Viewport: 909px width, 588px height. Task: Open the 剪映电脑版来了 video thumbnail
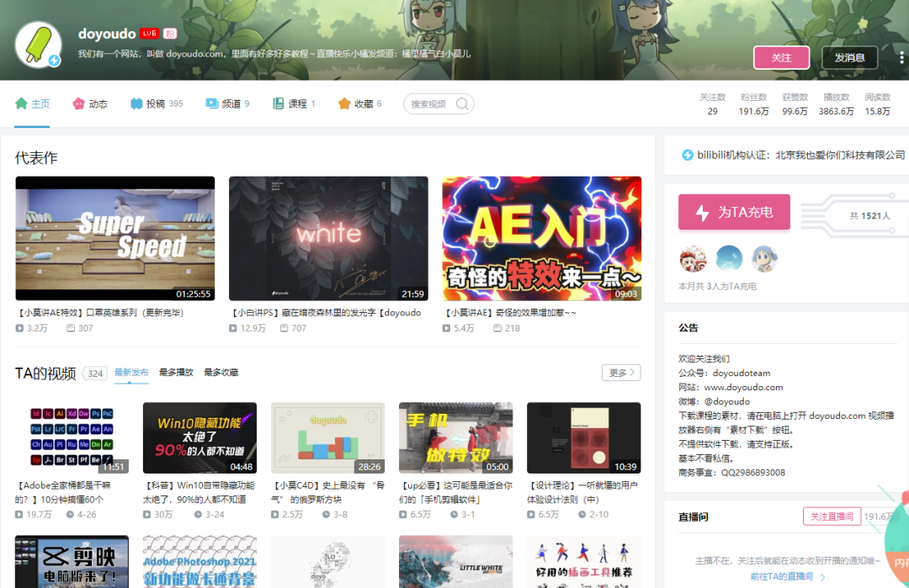(72, 562)
